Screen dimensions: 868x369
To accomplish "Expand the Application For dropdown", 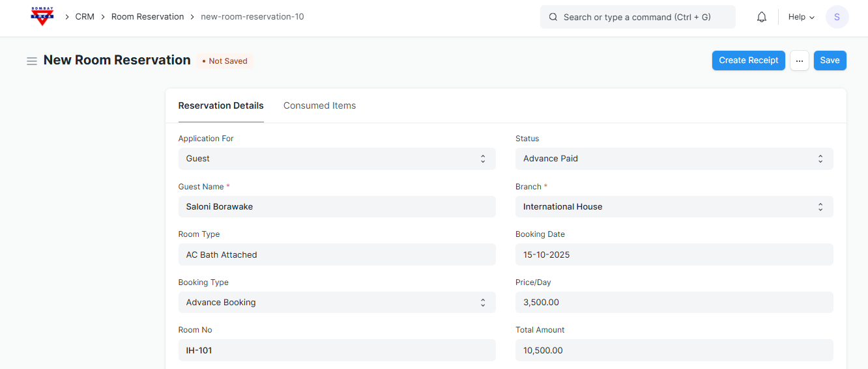I will pos(336,159).
